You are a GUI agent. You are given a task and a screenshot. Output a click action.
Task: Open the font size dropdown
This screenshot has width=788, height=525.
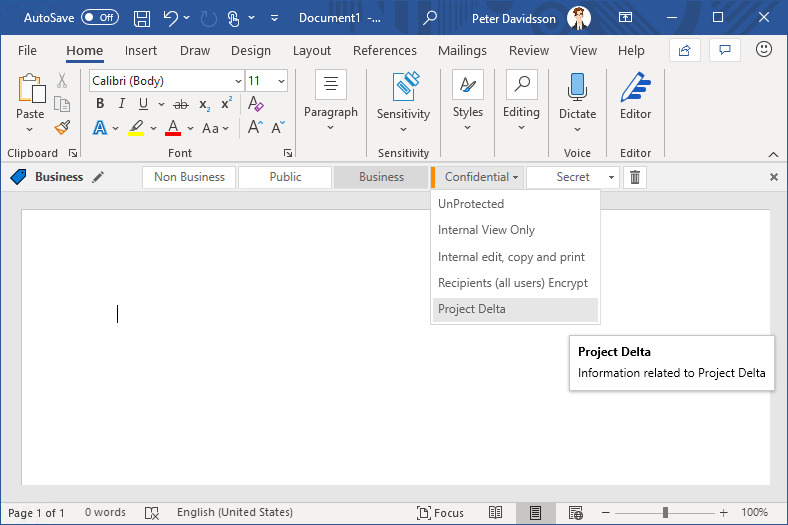(x=281, y=81)
